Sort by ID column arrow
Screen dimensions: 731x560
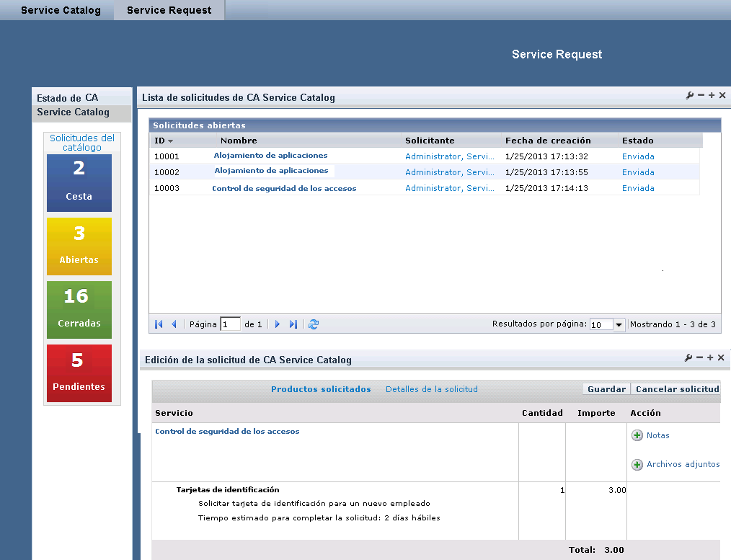pos(171,141)
